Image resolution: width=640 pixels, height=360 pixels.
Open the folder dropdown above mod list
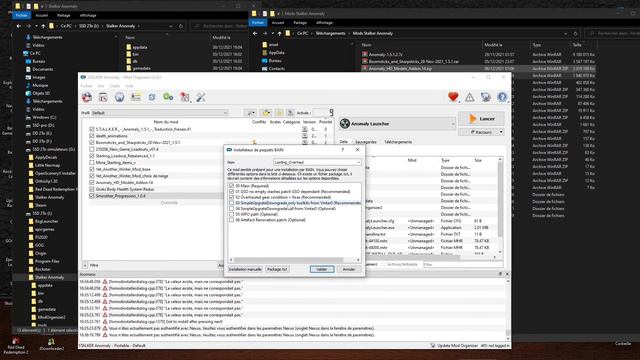(x=266, y=113)
